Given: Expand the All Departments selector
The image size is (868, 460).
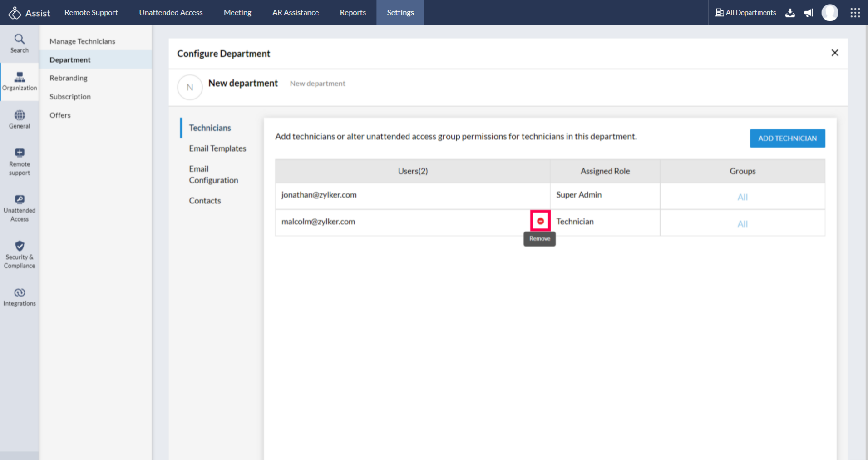Looking at the screenshot, I should (x=745, y=13).
